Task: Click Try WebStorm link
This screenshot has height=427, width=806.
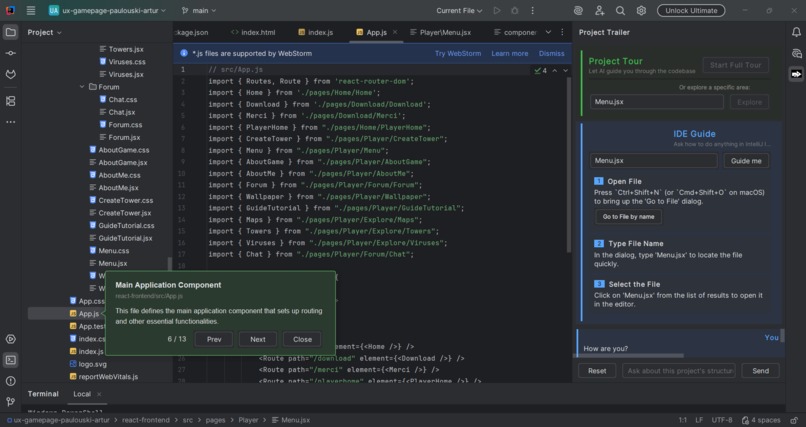Action: click(x=457, y=53)
